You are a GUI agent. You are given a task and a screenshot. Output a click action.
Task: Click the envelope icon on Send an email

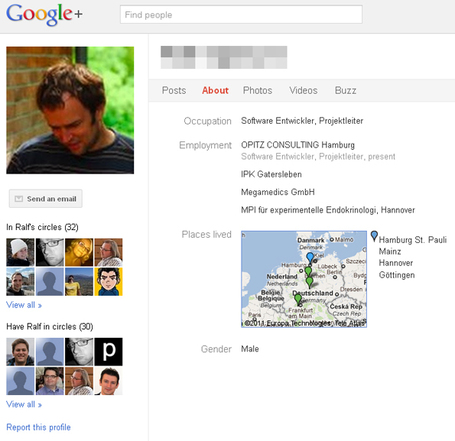tap(19, 199)
